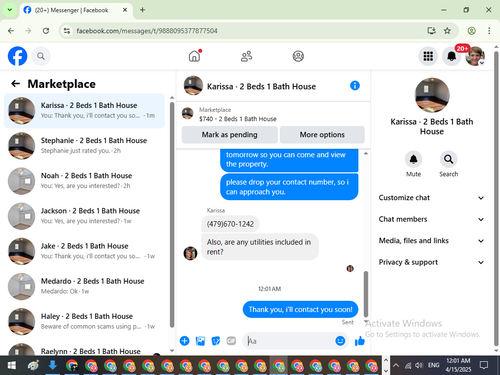Screen dimensions: 500x375
Task: Open the $740 2 Beds 1 Bath House listing
Action: (238, 119)
